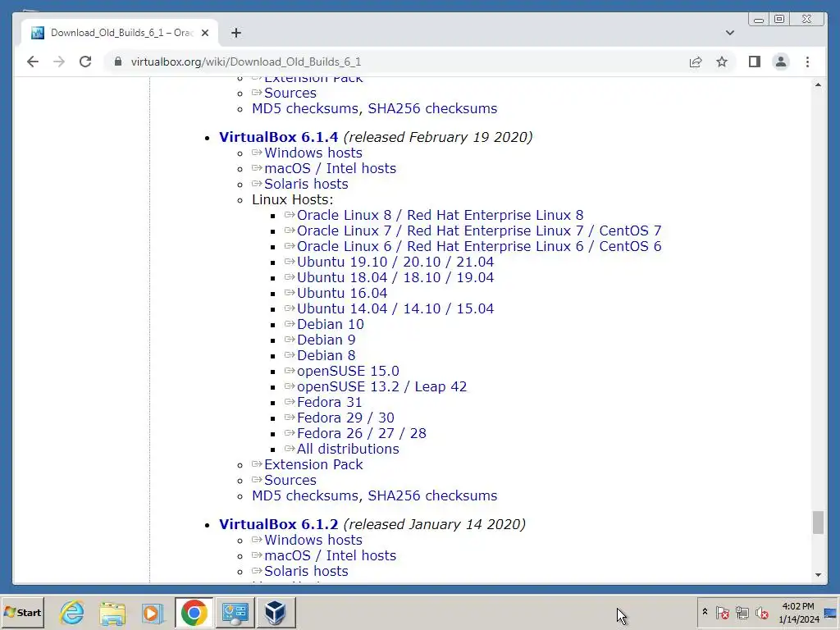Open the VirtualBox 6.1.4 heading link
840x630 pixels.
pos(279,137)
